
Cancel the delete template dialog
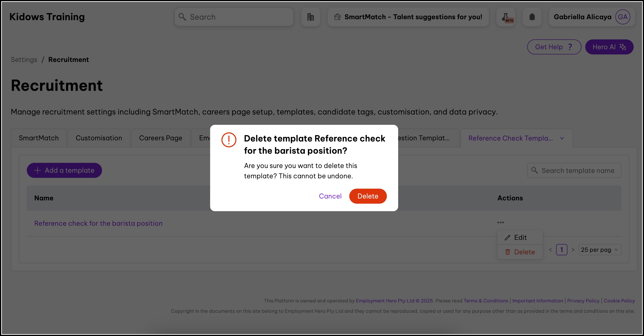(x=330, y=196)
